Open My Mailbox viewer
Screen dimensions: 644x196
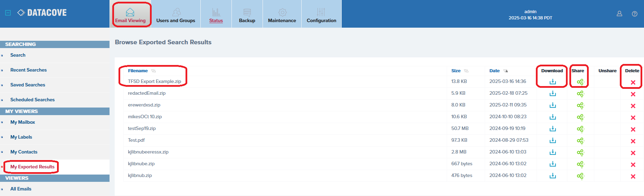pos(22,122)
